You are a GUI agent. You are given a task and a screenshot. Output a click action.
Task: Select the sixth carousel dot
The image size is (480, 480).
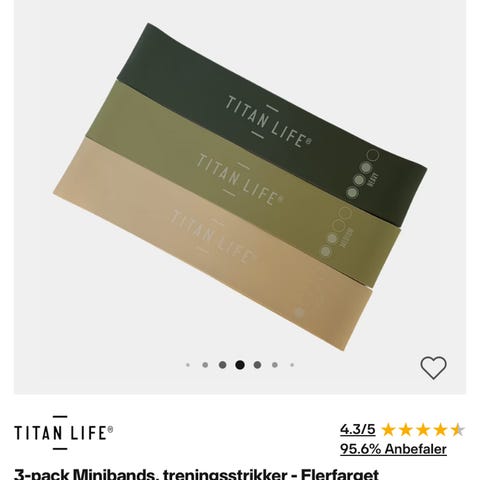coord(275,365)
